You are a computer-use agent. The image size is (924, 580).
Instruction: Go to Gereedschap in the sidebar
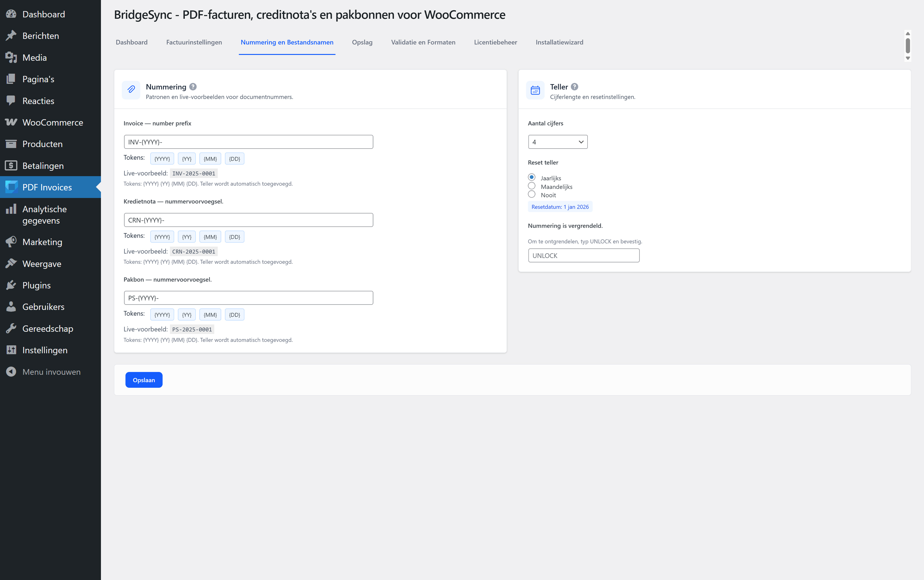pyautogui.click(x=47, y=328)
